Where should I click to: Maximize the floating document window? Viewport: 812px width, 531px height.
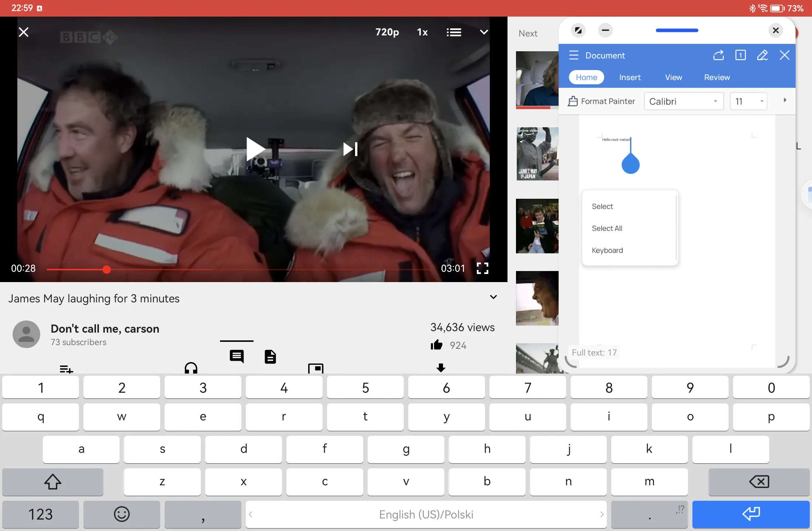[578, 30]
